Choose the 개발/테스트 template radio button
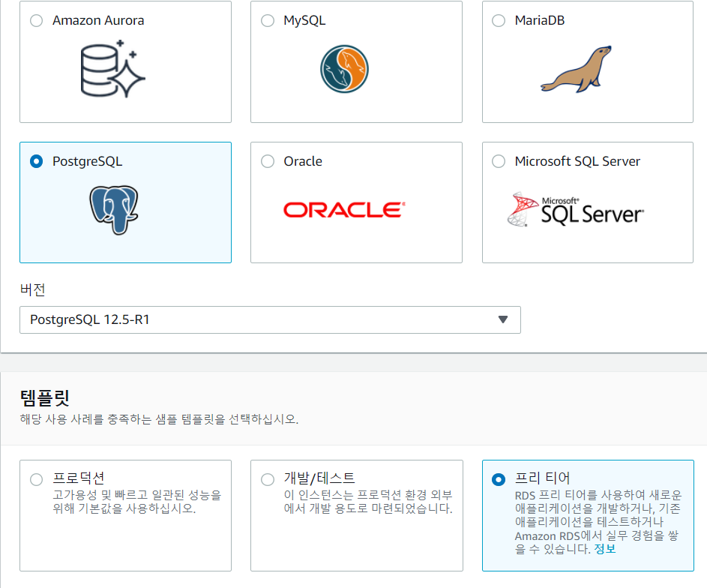 [268, 479]
